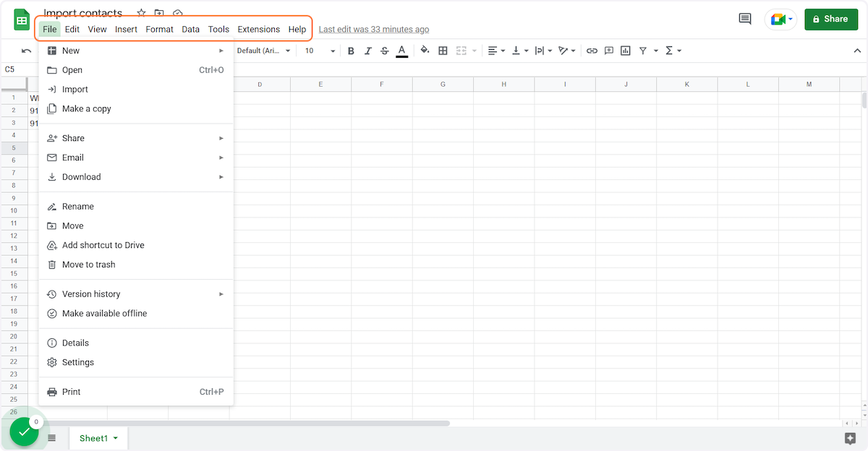Toggle Make available offline
Viewport: 868px width, 451px height.
pos(136,314)
